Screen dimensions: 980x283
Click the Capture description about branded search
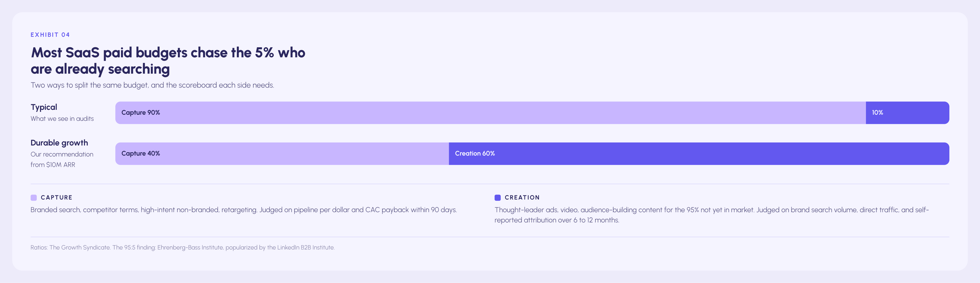[243, 210]
